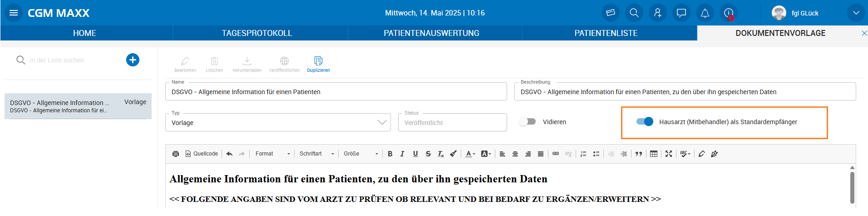Insert a table in the editor
This screenshot has height=216, width=868.
pyautogui.click(x=653, y=154)
